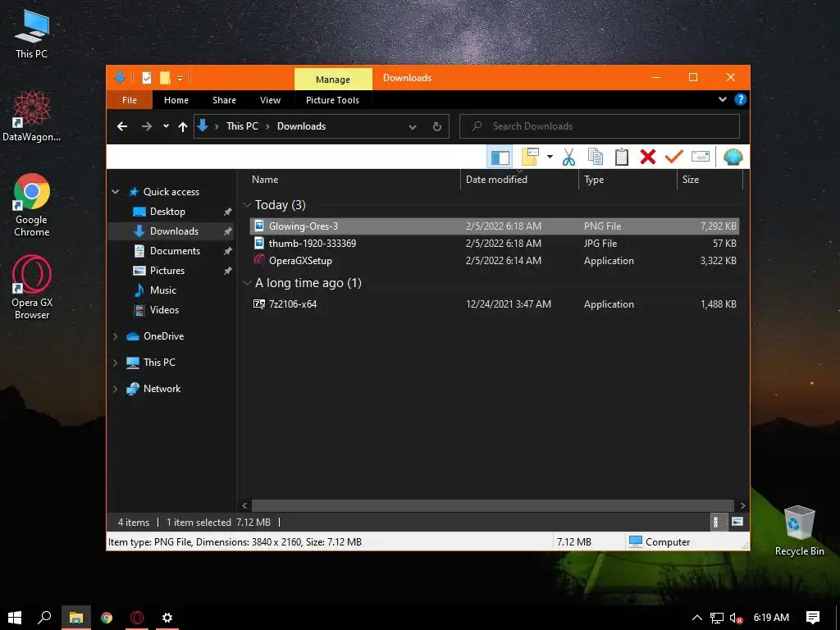Image resolution: width=840 pixels, height=630 pixels.
Task: Click the orange checkmark properties icon
Action: (674, 157)
